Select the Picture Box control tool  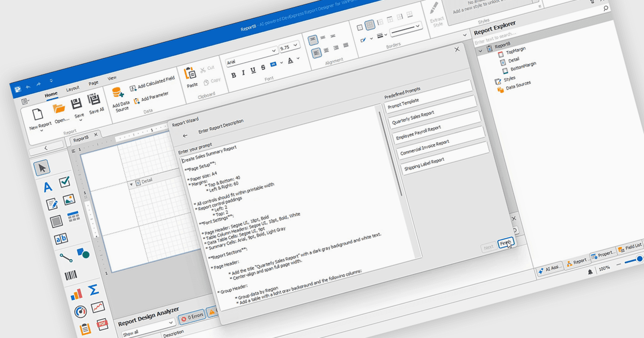(69, 200)
